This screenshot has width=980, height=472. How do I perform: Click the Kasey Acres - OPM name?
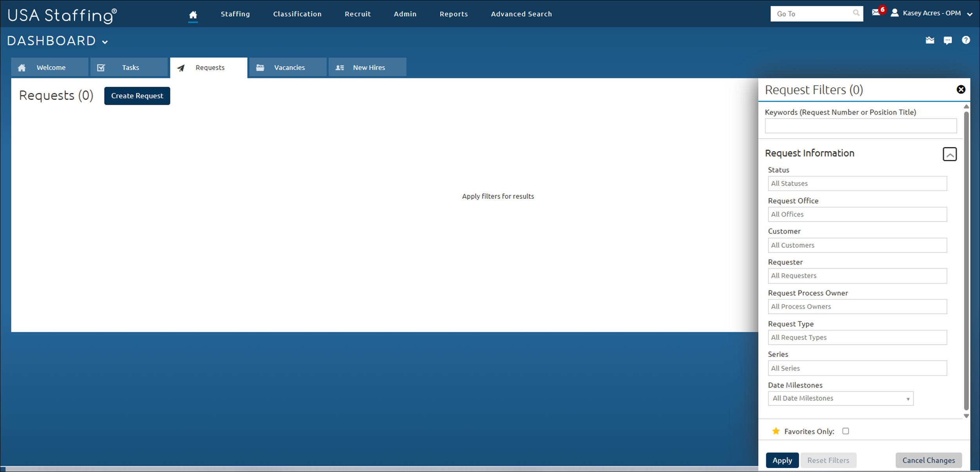click(x=931, y=13)
